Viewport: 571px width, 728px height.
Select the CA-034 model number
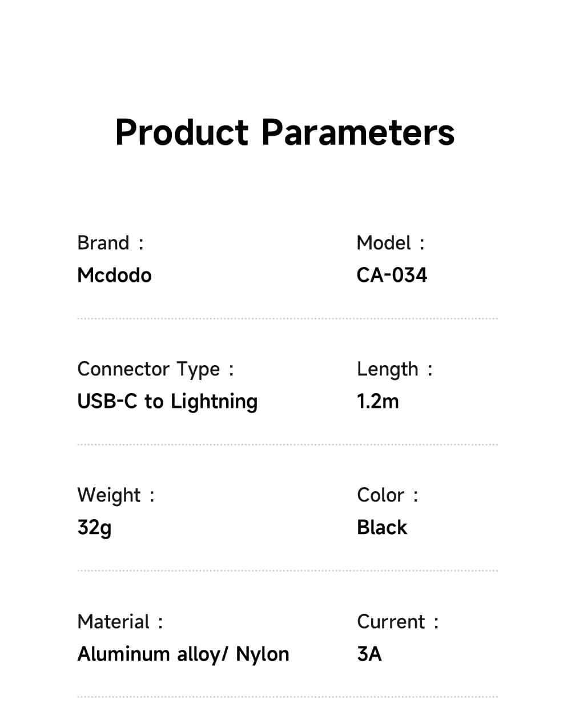pos(392,276)
